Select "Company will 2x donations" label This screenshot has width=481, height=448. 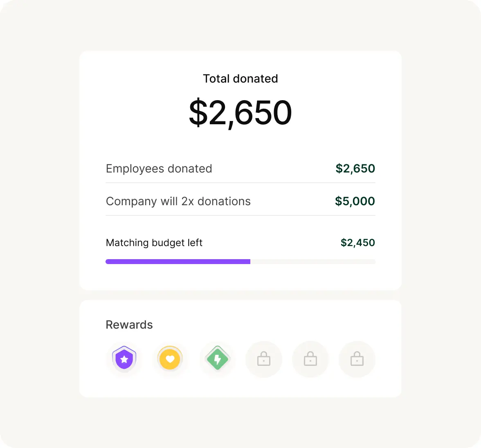(x=178, y=201)
